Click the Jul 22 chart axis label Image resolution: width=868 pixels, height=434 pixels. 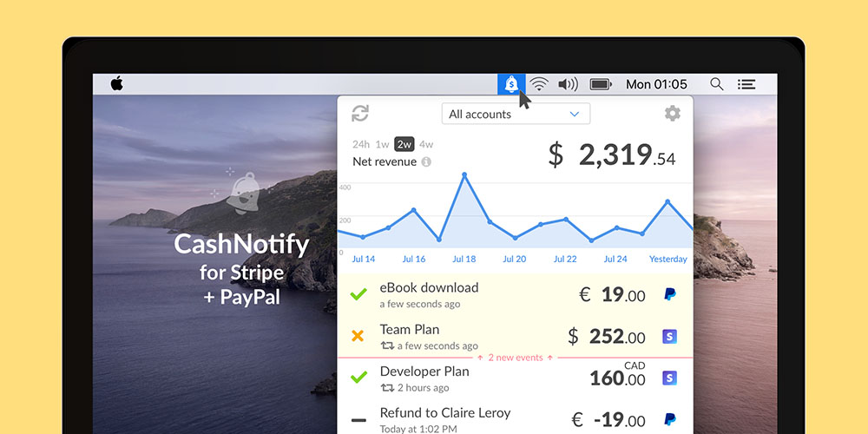pos(565,259)
